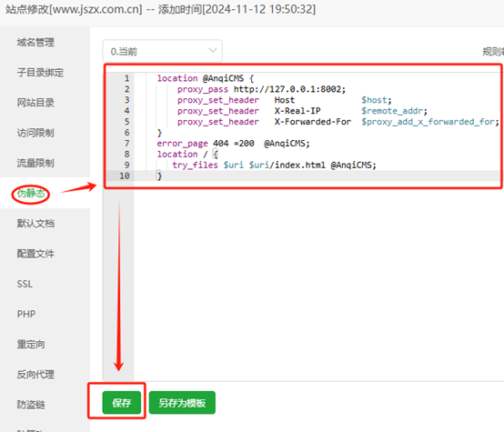The width and height of the screenshot is (504, 432).
Task: Open the 重定向 section
Action: coord(31,345)
